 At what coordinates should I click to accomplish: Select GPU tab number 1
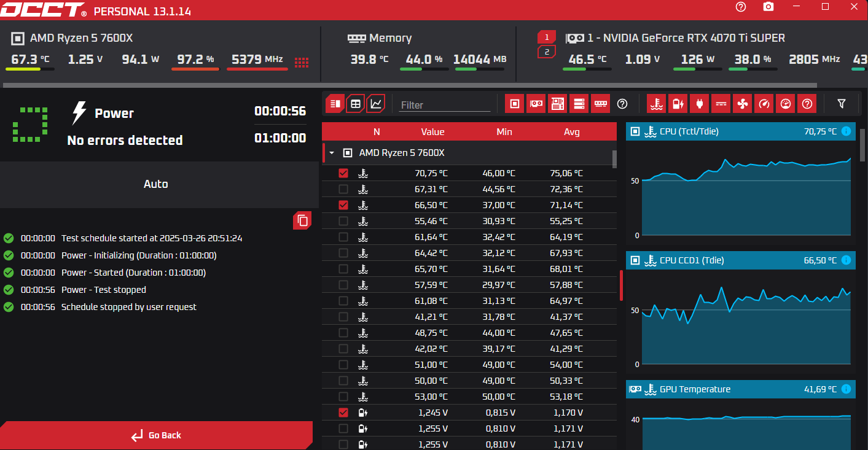[x=547, y=37]
